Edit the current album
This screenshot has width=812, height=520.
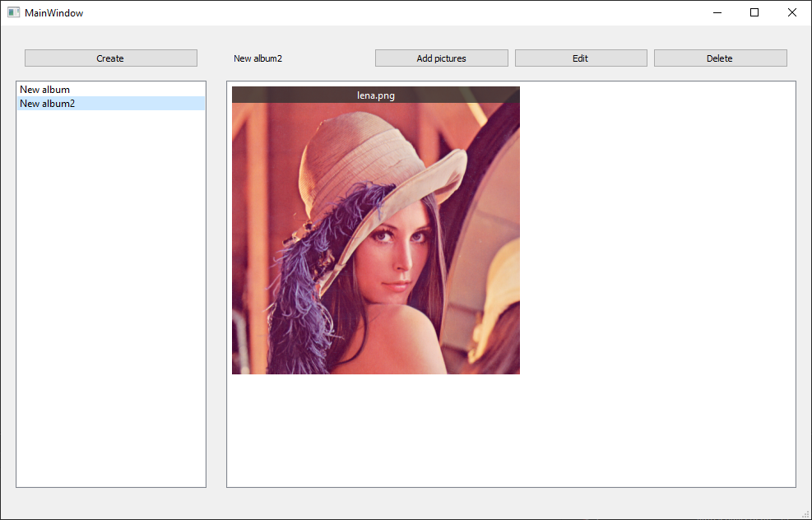pos(581,58)
